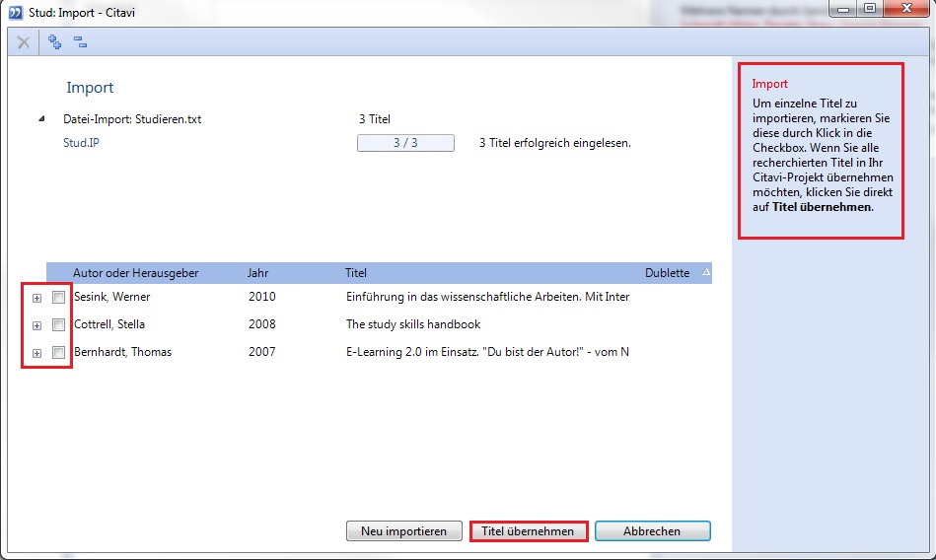Click the delete X icon in toolbar
936x560 pixels.
pyautogui.click(x=24, y=42)
